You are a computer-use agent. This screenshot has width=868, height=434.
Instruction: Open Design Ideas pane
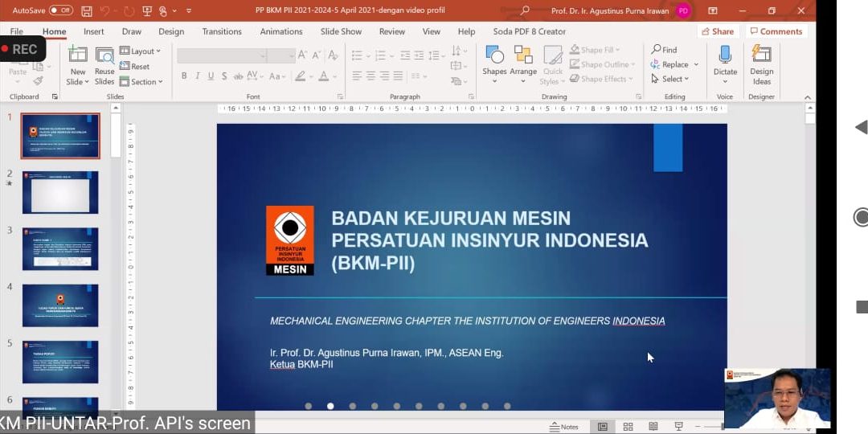(762, 63)
